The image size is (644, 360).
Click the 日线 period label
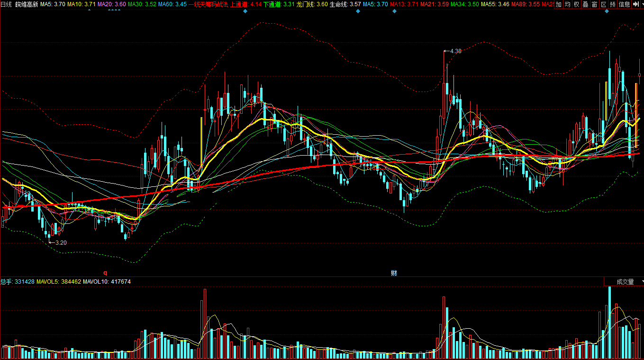click(6, 4)
